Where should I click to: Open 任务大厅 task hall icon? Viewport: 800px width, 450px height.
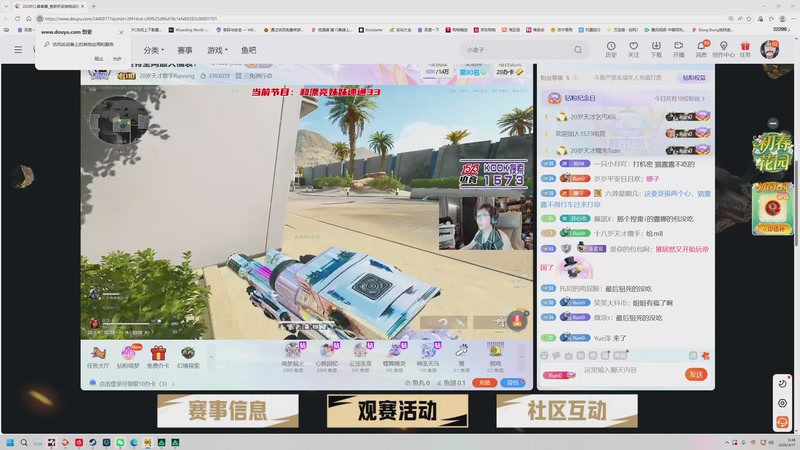pos(98,357)
